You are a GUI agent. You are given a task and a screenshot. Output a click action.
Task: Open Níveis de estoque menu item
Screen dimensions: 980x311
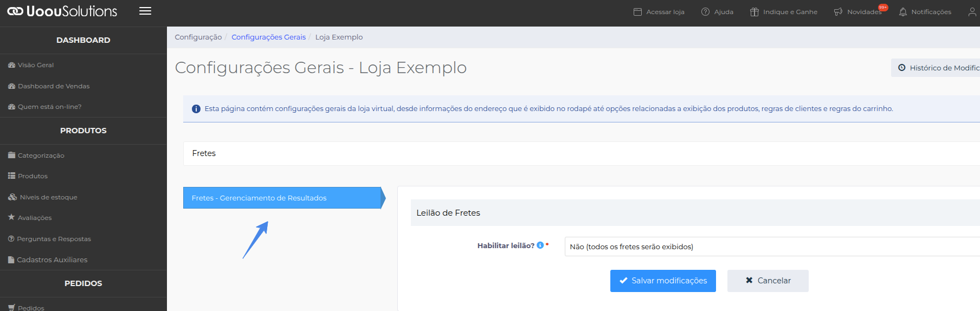tap(48, 197)
